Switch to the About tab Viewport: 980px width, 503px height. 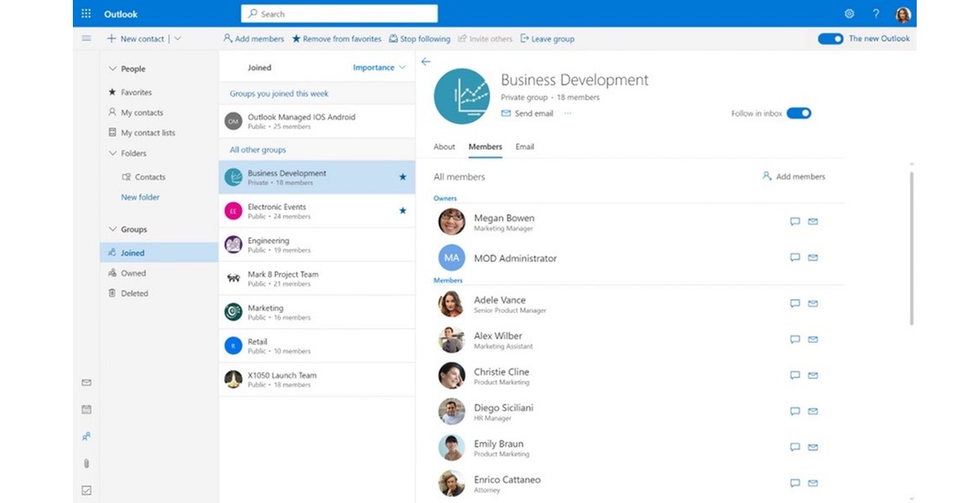[x=444, y=147]
